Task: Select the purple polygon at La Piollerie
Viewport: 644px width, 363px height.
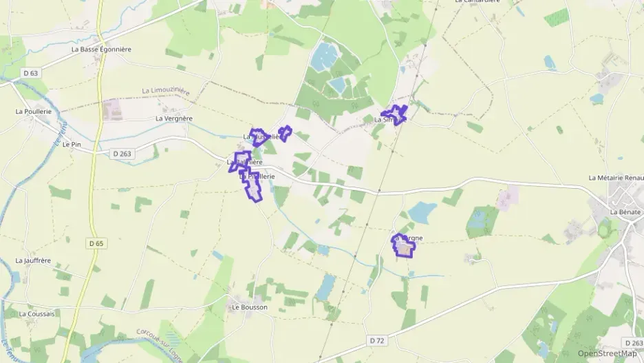Action: coord(253,185)
